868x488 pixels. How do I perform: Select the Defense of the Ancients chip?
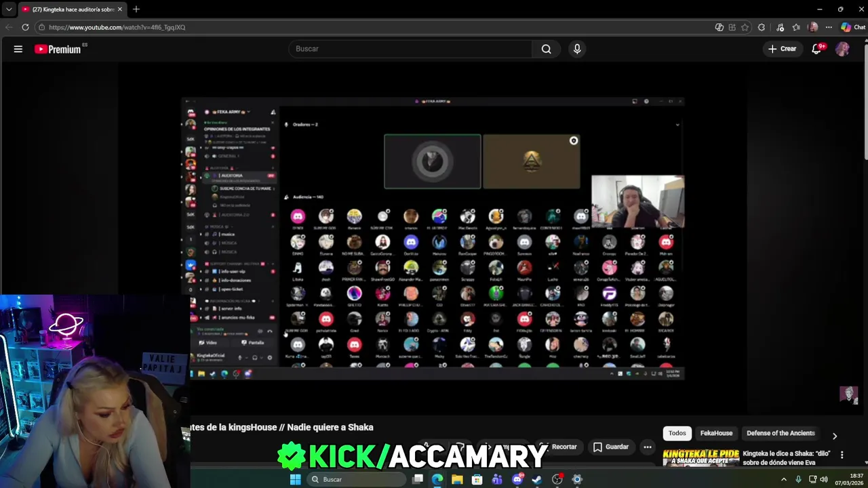[781, 433]
